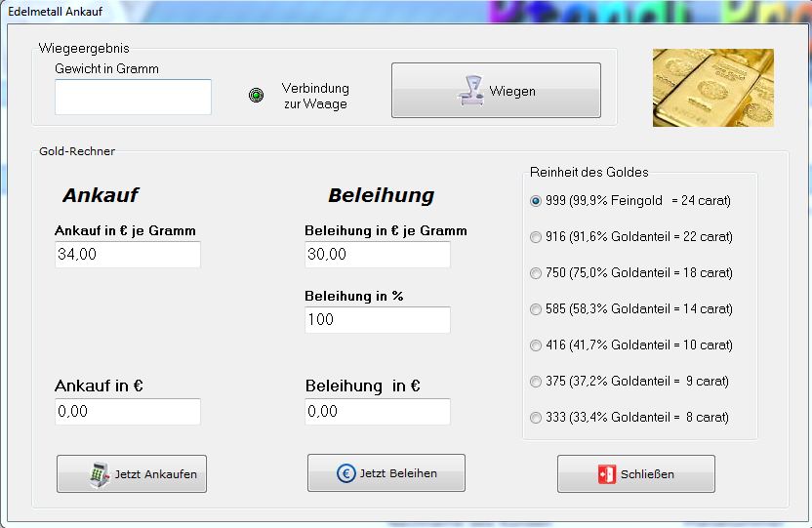
Task: Select 999 Feingold 24 carat purity
Action: click(x=535, y=201)
